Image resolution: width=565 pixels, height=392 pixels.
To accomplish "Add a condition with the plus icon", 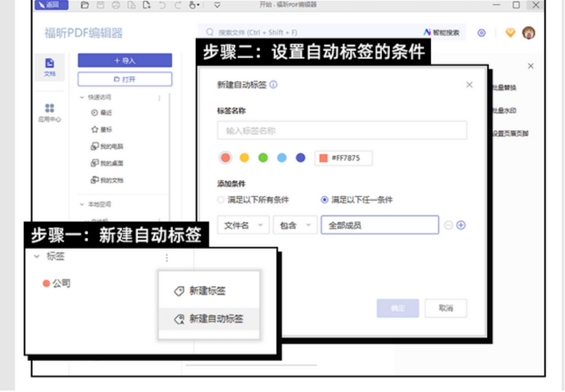I will point(461,226).
